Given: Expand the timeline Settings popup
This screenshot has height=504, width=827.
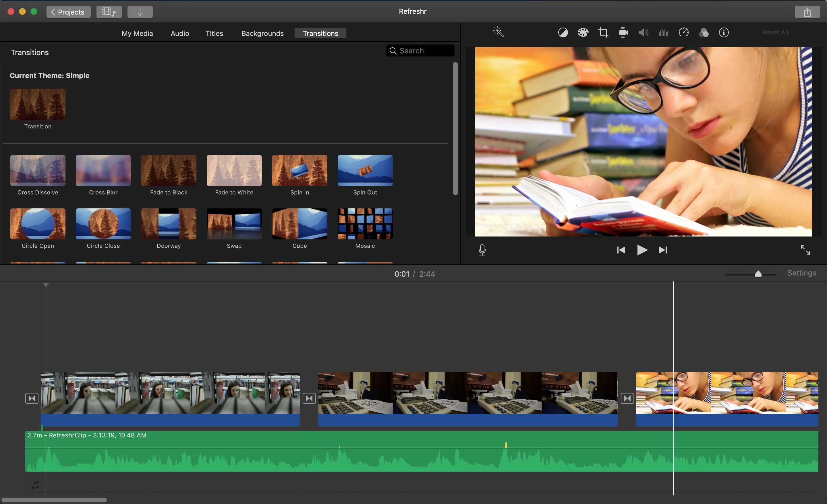Looking at the screenshot, I should [801, 273].
